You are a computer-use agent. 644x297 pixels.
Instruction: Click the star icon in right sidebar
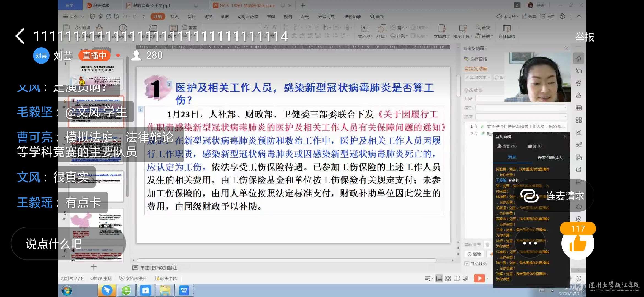[x=579, y=58]
